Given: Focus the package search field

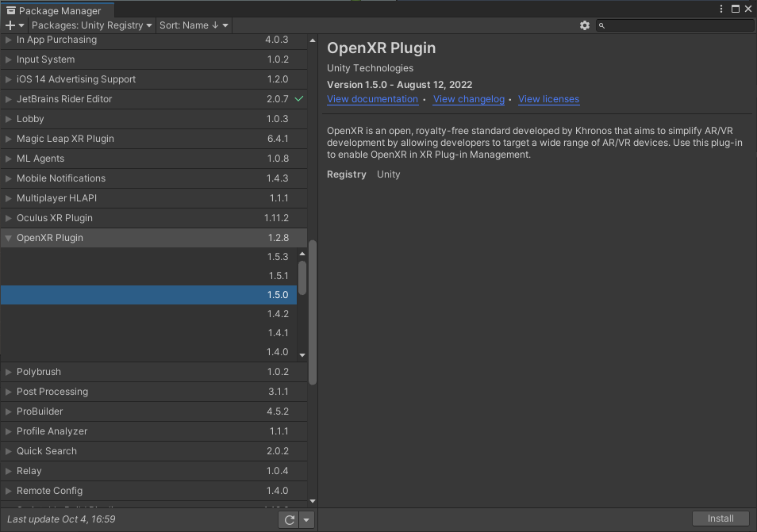Looking at the screenshot, I should tap(675, 25).
